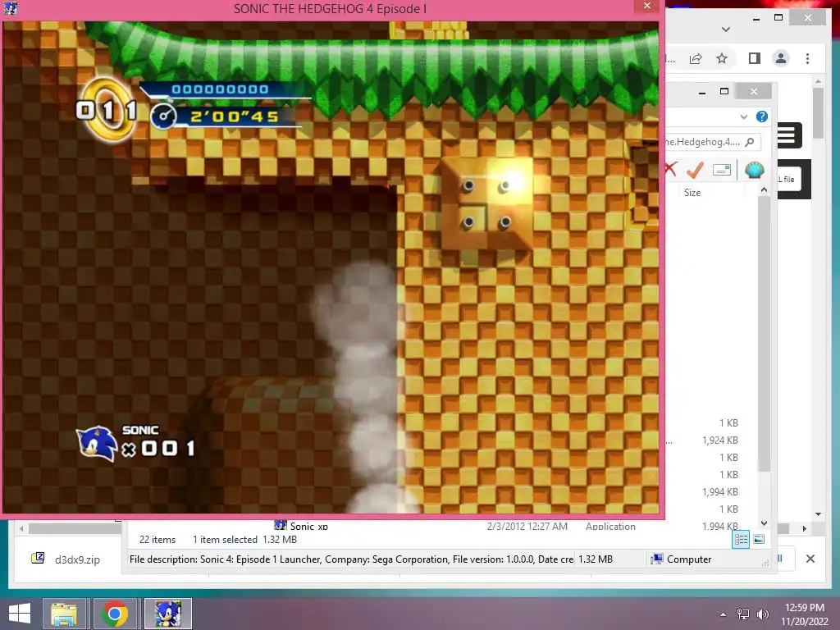Expand the Explorer ribbon chevron
The width and height of the screenshot is (840, 630).
coord(743,116)
